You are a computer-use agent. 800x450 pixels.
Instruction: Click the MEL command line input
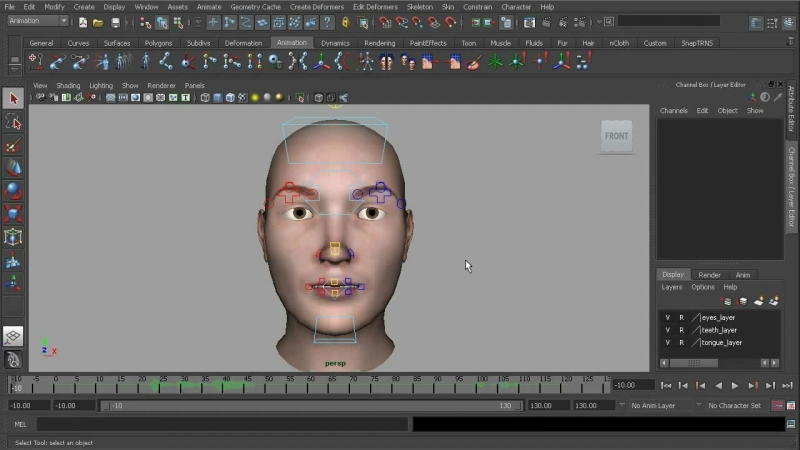tap(222, 424)
